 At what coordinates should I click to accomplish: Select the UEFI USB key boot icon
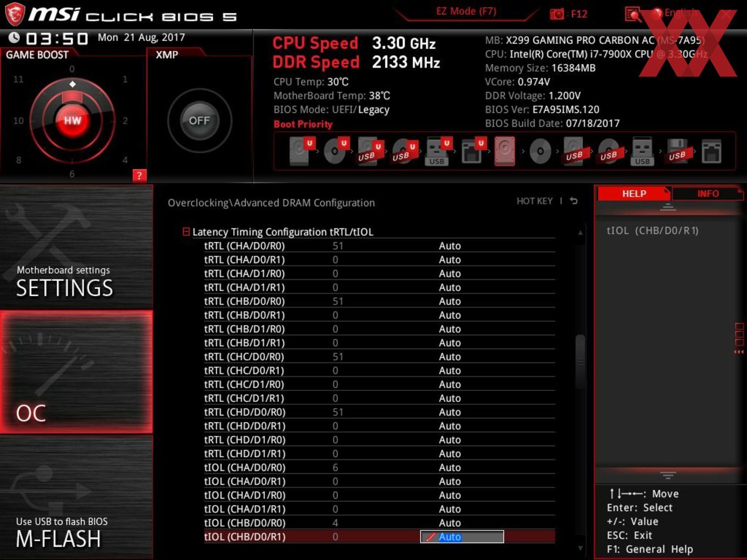pos(437,151)
